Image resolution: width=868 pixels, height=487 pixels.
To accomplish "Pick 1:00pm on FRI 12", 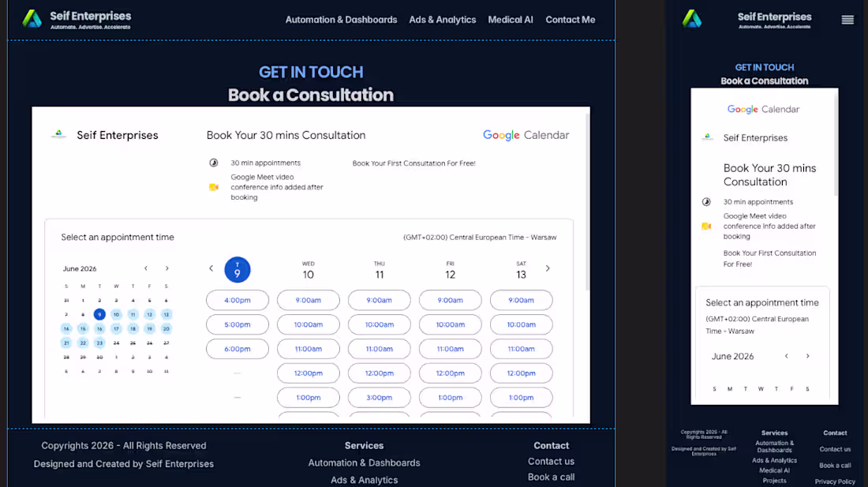I will pos(450,397).
